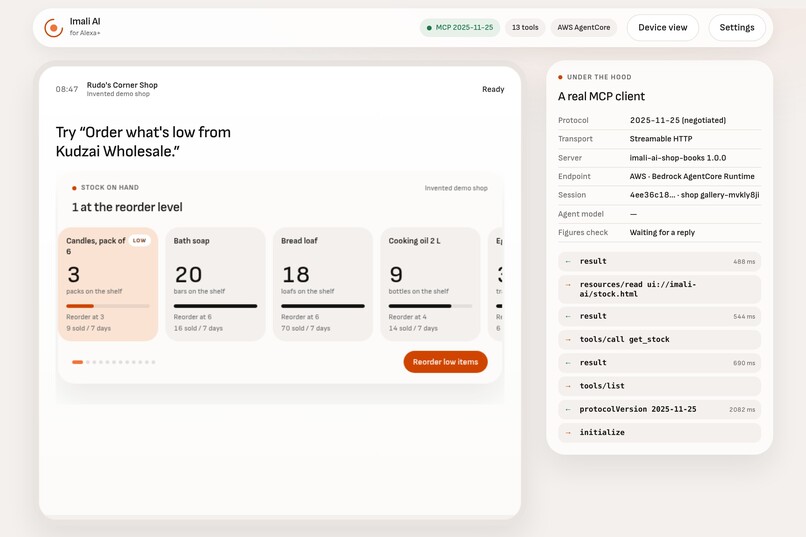The width and height of the screenshot is (806, 537).
Task: Click the Imali AI logo icon
Action: coord(53,28)
